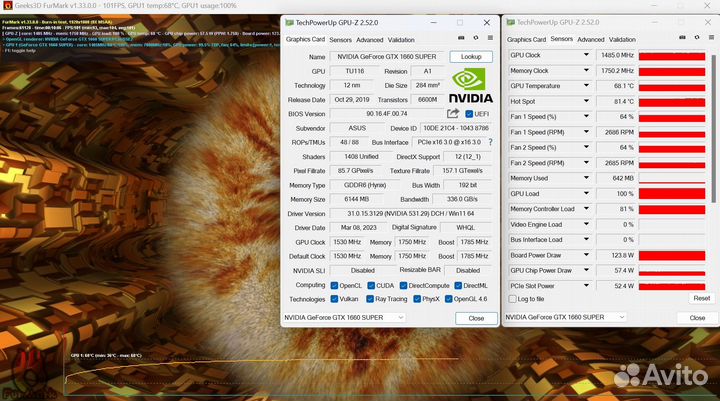Click the screenshot camera icon in the Sensors window
Viewport: 720px width, 401px height.
(x=682, y=38)
